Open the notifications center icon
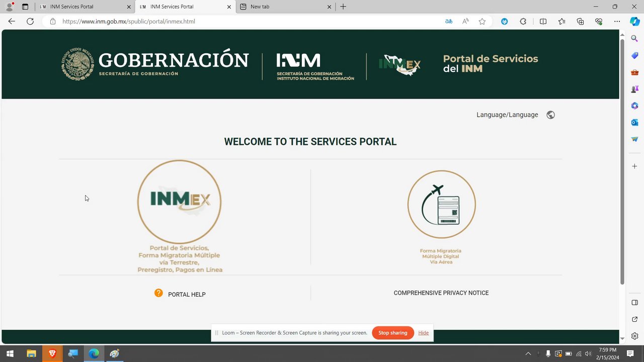 (x=630, y=353)
